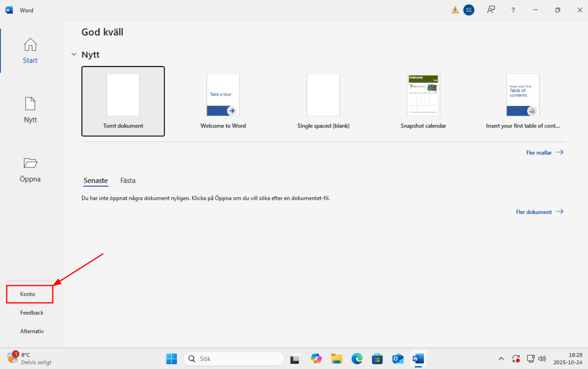The width and height of the screenshot is (588, 369).
Task: Click the yellow warning triangle icon
Action: pyautogui.click(x=455, y=10)
